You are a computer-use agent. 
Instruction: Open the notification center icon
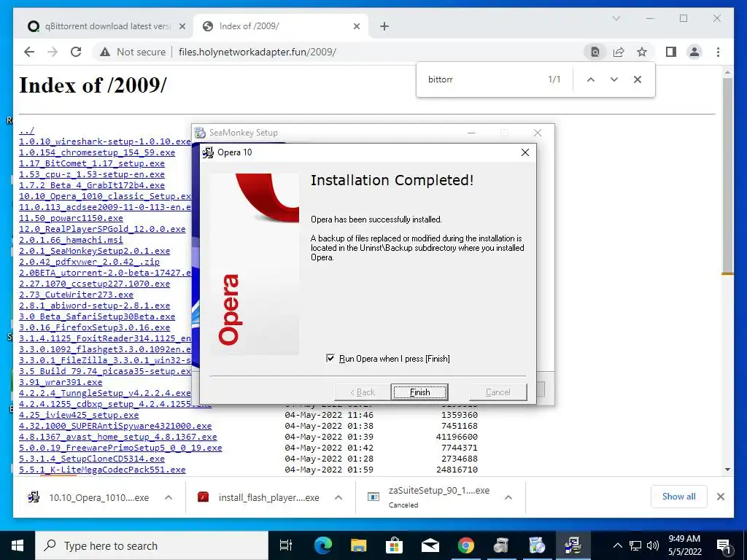pos(724,545)
